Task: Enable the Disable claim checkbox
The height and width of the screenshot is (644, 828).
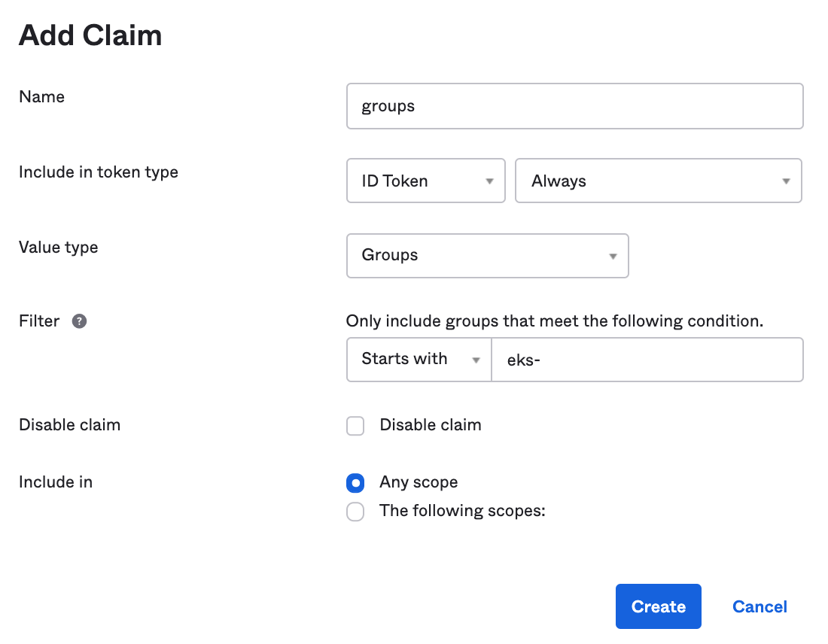Action: pos(355,426)
